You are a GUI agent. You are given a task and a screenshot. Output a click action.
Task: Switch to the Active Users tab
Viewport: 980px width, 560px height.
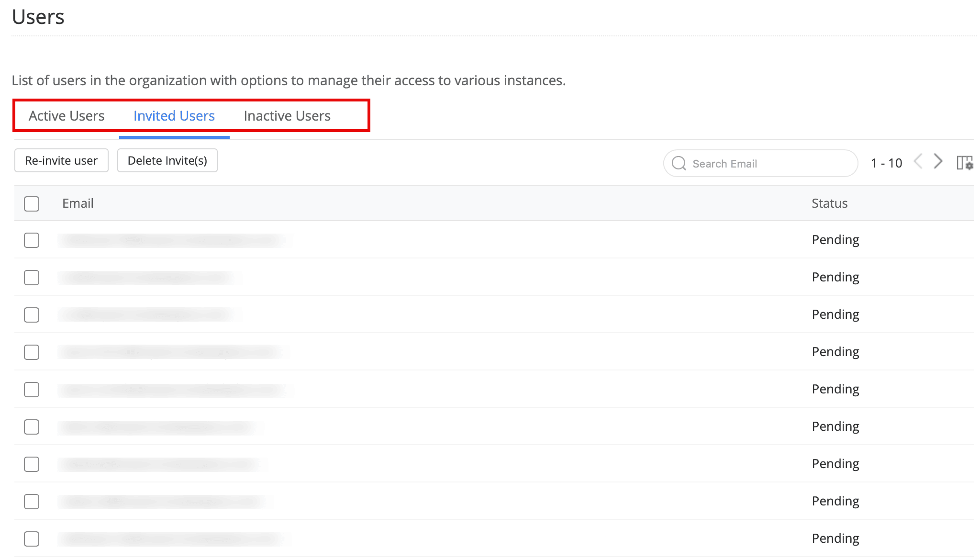click(x=67, y=116)
